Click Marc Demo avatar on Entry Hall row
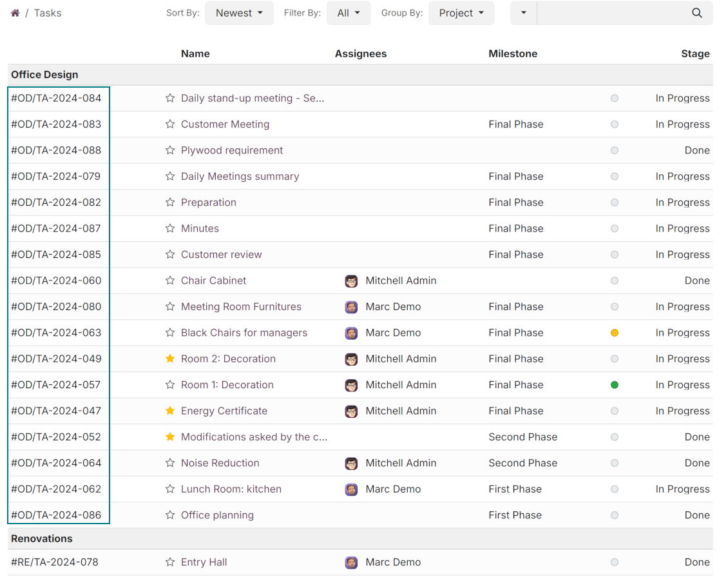Screen dimensions: 728x579 tap(351, 562)
